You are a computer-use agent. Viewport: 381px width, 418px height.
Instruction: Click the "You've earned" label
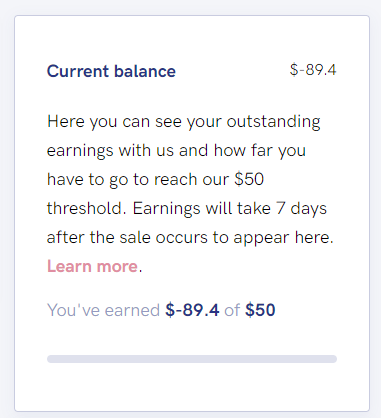103,310
